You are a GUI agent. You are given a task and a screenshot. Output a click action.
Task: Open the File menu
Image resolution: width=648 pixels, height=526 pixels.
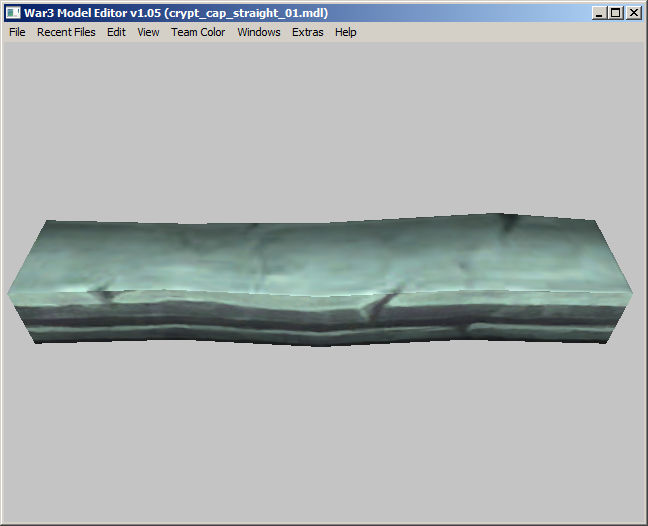coord(17,32)
